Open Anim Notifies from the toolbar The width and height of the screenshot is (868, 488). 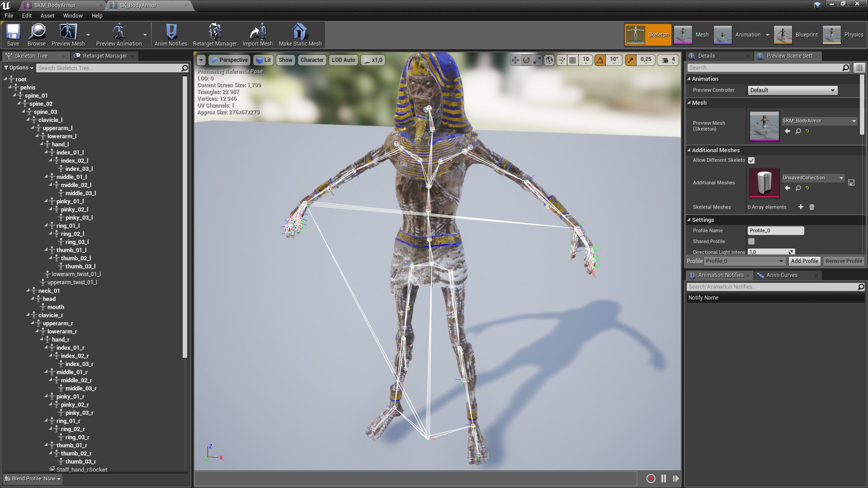click(171, 35)
